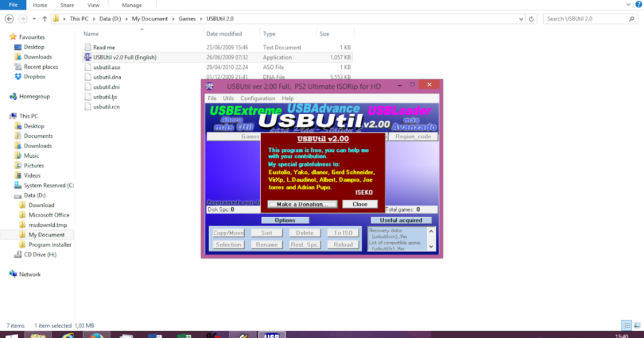Go up one folder level arrow
644x338 pixels.
click(x=45, y=19)
